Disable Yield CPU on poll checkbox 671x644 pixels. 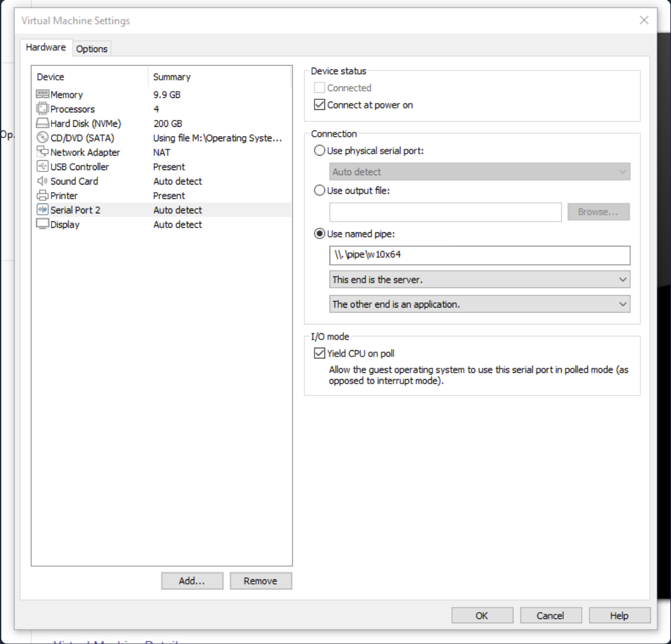tap(320, 353)
